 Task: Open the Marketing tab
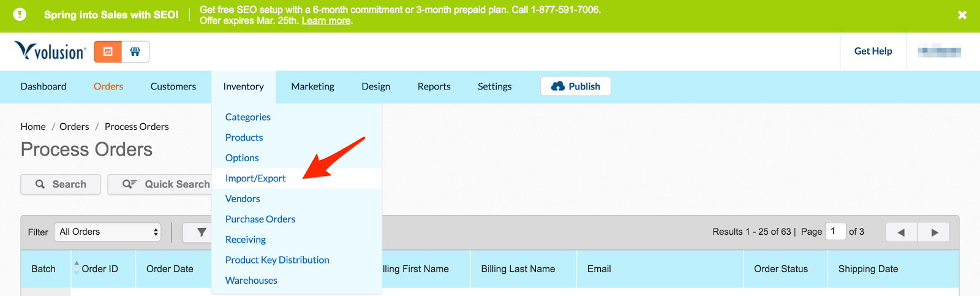tap(312, 86)
